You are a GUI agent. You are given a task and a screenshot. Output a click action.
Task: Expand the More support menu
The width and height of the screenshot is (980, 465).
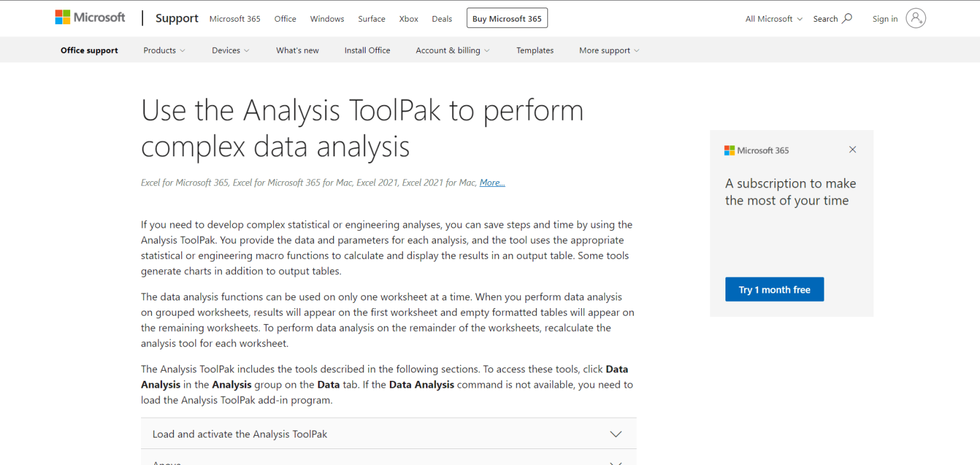coord(608,50)
